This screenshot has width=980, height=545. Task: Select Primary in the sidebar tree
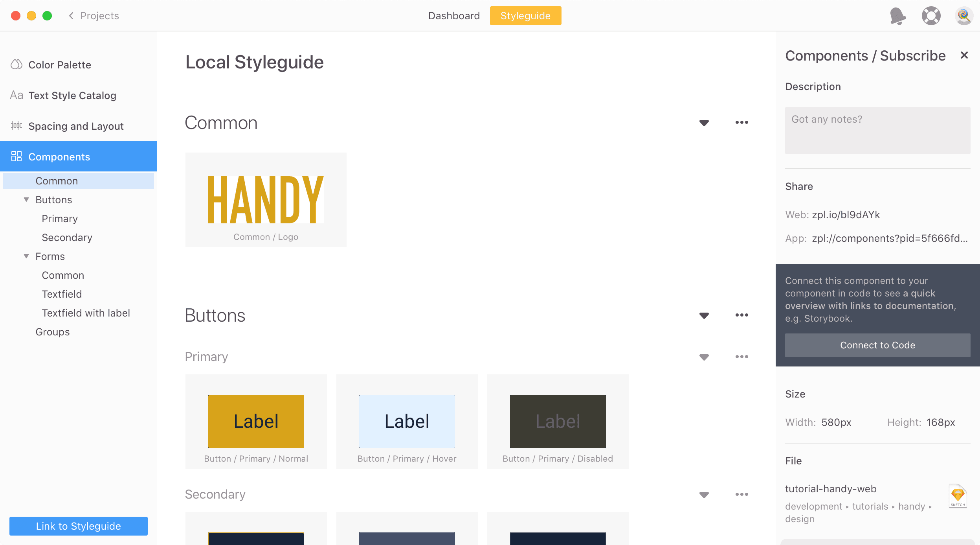tap(60, 219)
